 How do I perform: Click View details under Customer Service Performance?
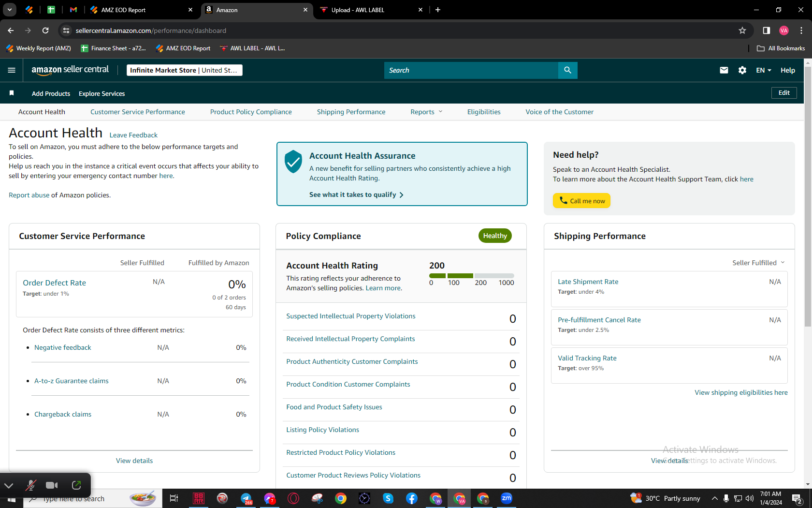point(134,461)
